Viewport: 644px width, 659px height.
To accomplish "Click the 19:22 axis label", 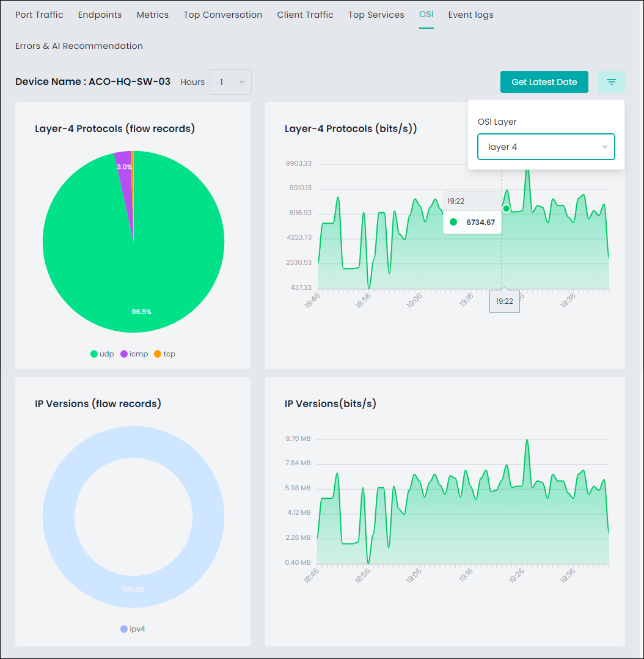I will point(505,301).
